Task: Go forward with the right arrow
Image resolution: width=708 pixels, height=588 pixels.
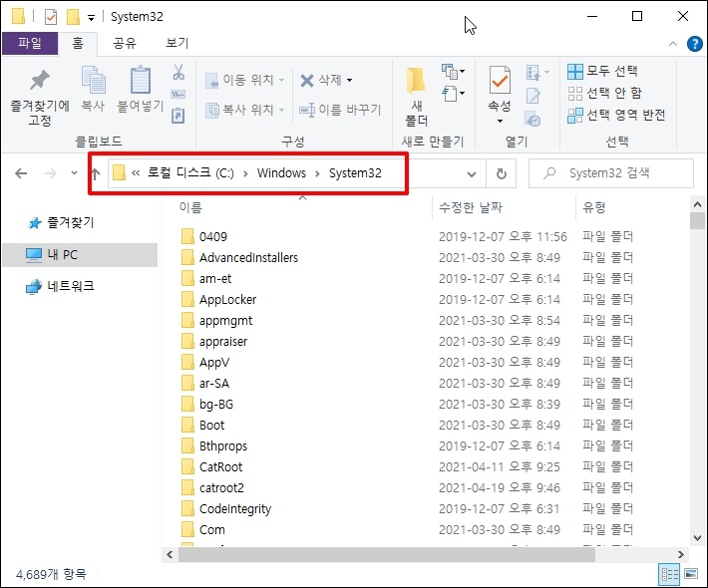Action: (51, 173)
